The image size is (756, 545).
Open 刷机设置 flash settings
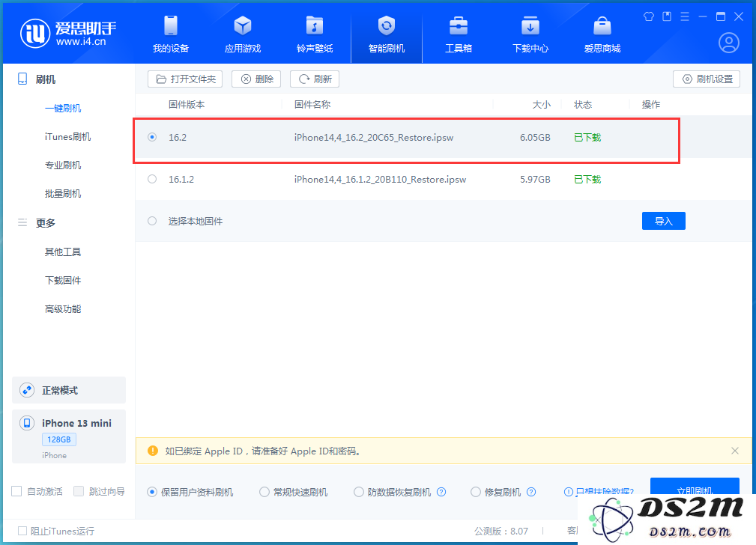pos(707,79)
